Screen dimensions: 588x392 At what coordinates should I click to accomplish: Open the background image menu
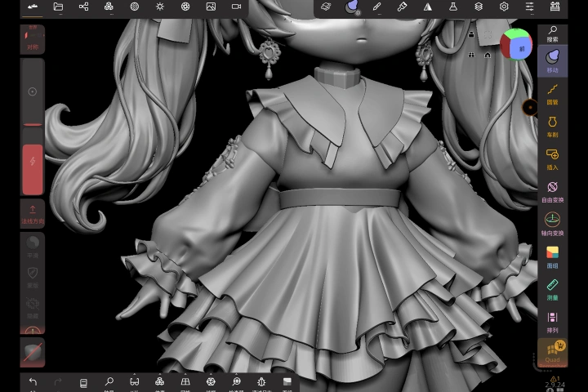pyautogui.click(x=211, y=7)
